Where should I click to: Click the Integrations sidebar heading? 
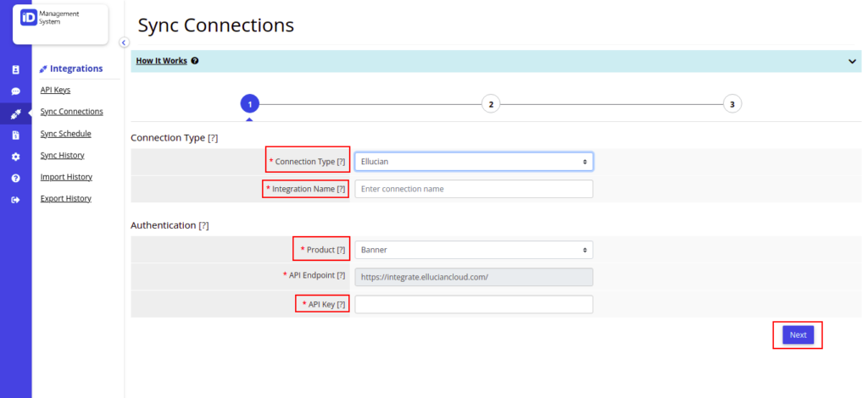pos(71,69)
